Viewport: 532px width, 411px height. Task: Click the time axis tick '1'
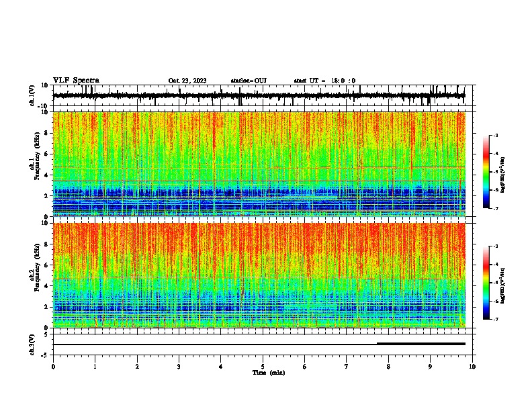coord(95,367)
